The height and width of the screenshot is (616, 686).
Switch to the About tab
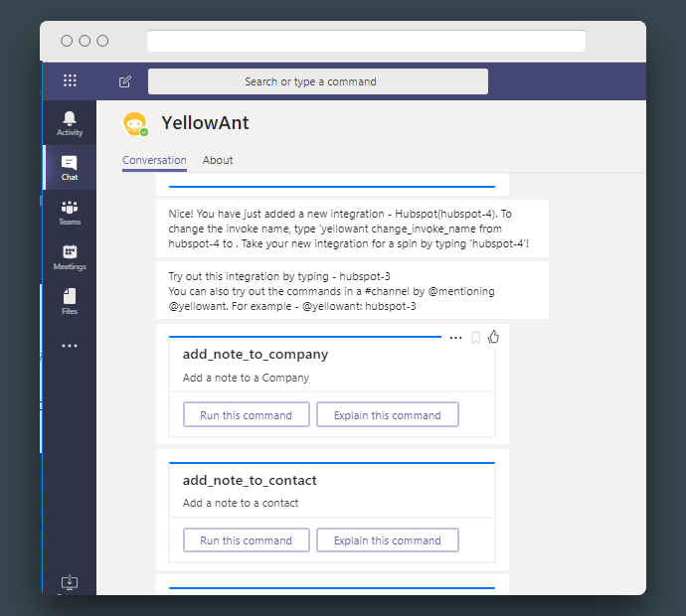(x=218, y=160)
